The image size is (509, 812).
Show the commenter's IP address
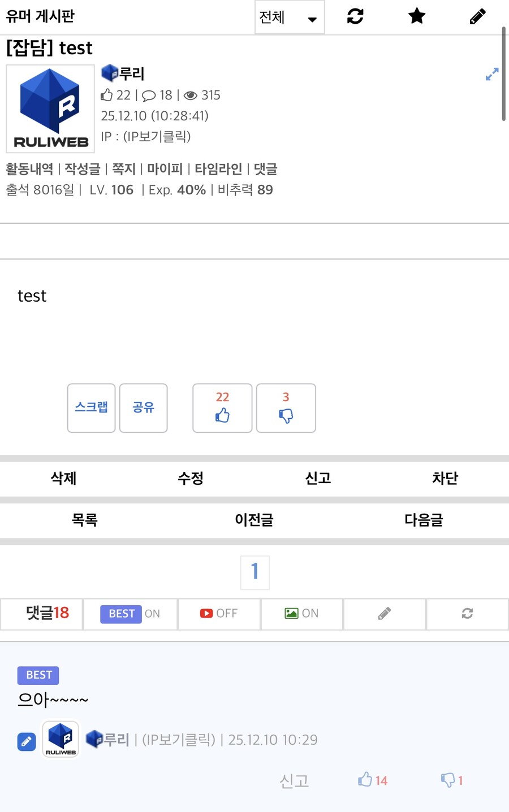(178, 739)
